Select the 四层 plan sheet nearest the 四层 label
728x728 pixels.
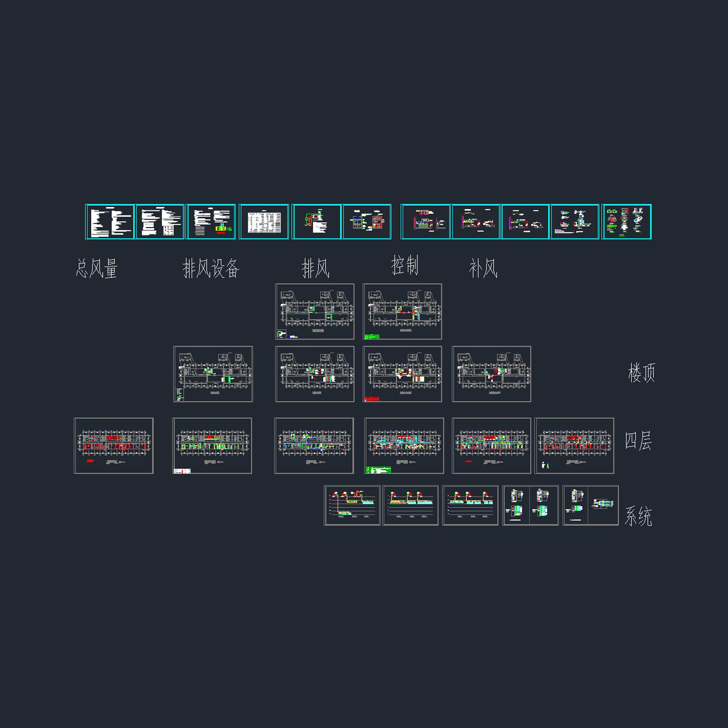tap(574, 446)
